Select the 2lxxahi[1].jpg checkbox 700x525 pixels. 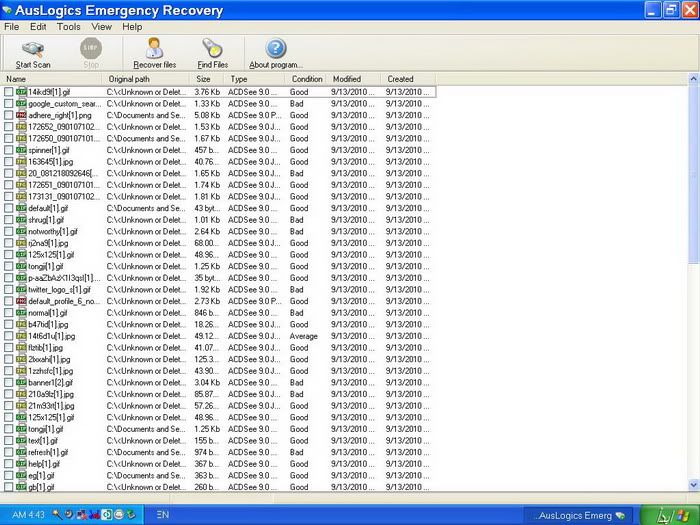[x=8, y=359]
